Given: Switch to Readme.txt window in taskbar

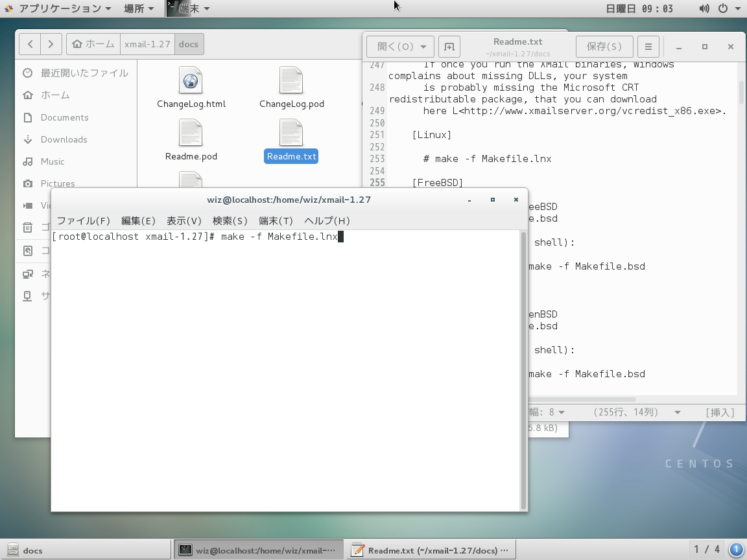Looking at the screenshot, I should click(431, 550).
